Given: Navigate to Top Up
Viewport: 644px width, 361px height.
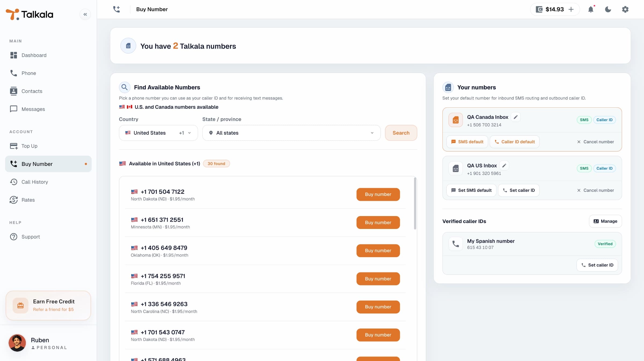Looking at the screenshot, I should (x=48, y=146).
